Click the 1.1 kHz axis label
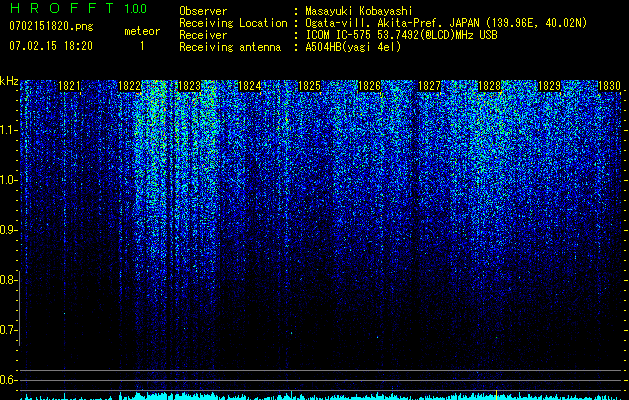Image resolution: width=629 pixels, height=400 pixels. pyautogui.click(x=7, y=130)
